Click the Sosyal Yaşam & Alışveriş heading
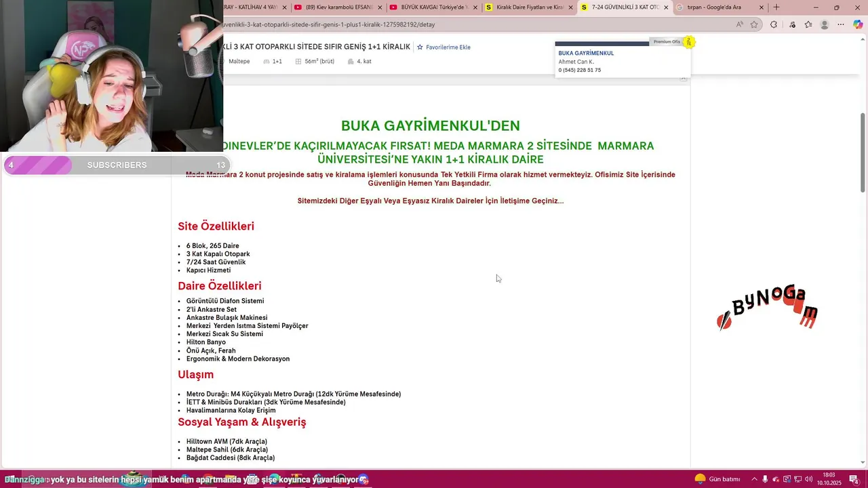 tap(242, 422)
